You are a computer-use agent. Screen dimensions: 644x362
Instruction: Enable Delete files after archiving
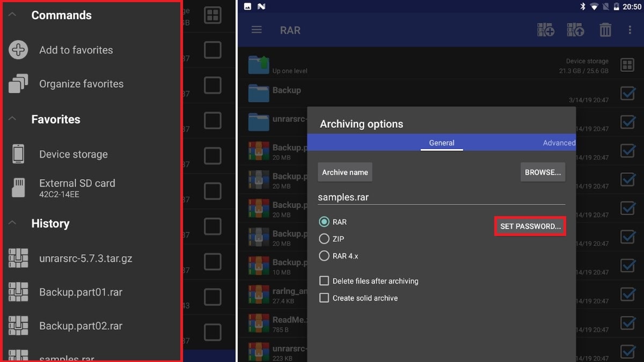point(324,281)
